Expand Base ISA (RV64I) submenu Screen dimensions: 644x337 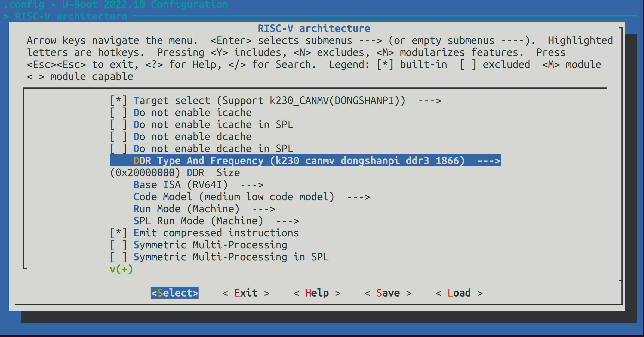(x=198, y=185)
